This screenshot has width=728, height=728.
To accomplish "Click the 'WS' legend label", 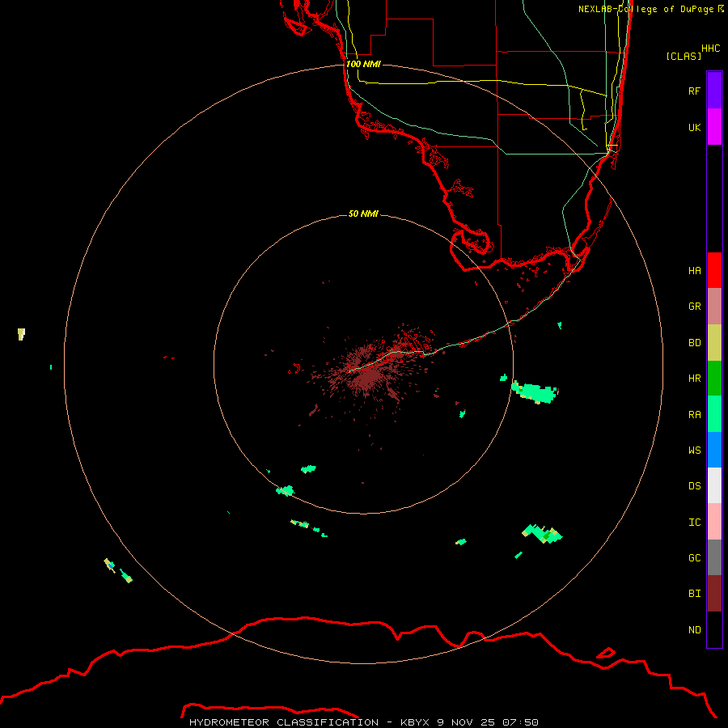I will 694,451.
